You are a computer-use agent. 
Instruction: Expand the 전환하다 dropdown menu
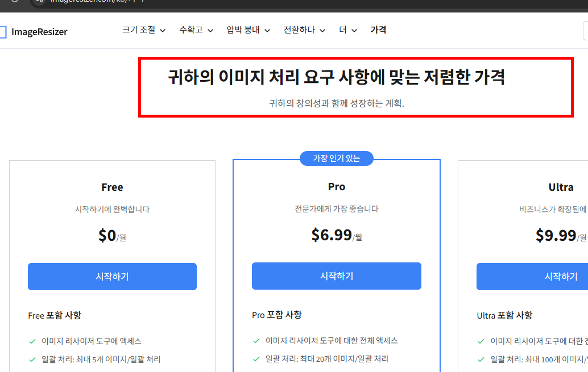(302, 30)
